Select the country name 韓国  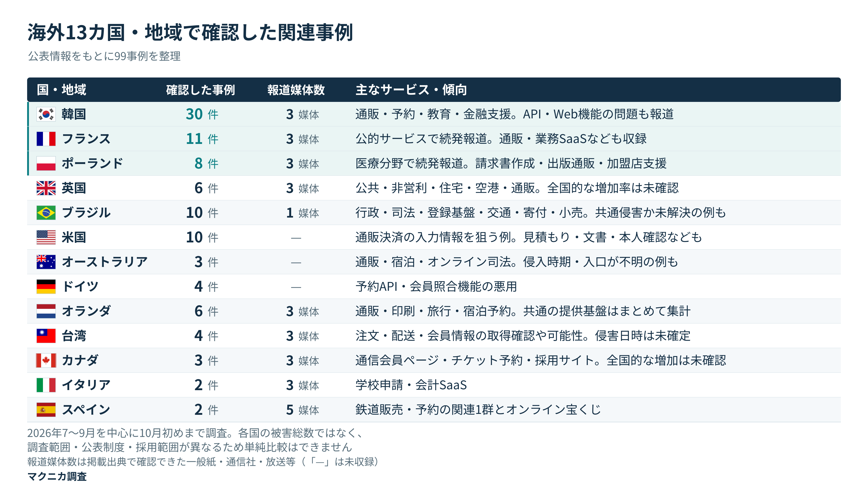(x=74, y=114)
